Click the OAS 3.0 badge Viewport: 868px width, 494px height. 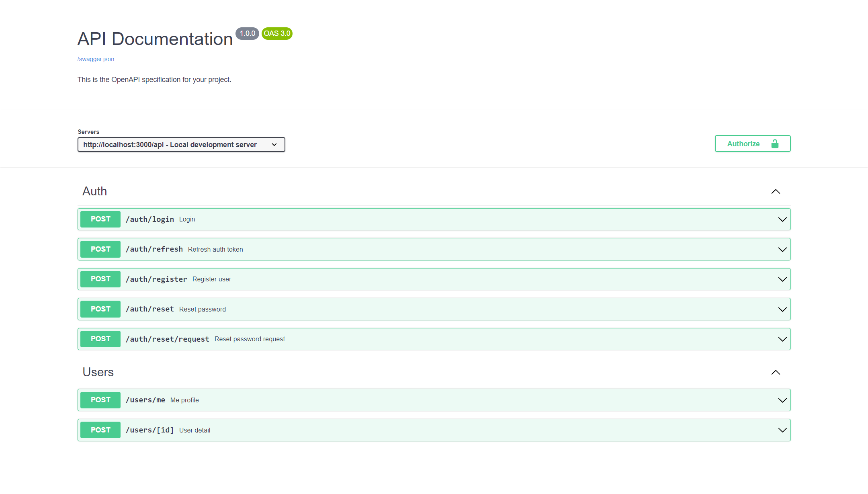click(x=277, y=33)
